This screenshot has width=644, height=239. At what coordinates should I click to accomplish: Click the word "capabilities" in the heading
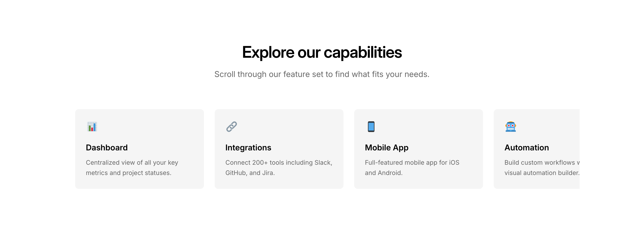(362, 53)
